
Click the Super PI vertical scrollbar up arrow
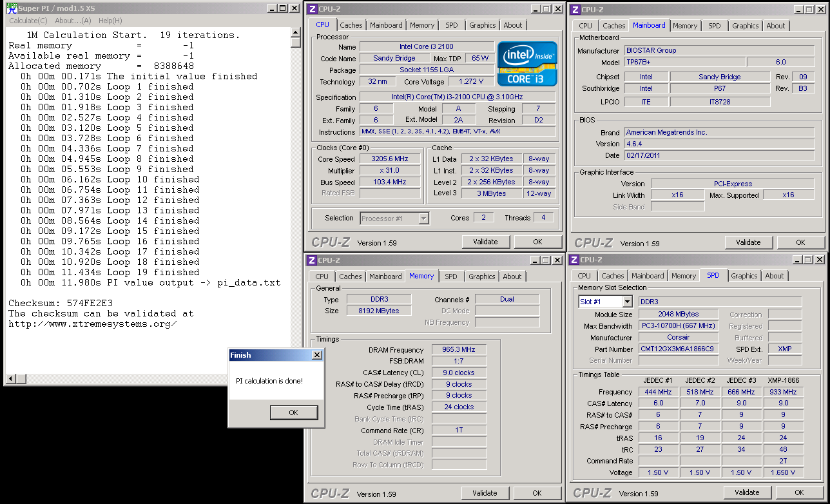click(x=296, y=32)
